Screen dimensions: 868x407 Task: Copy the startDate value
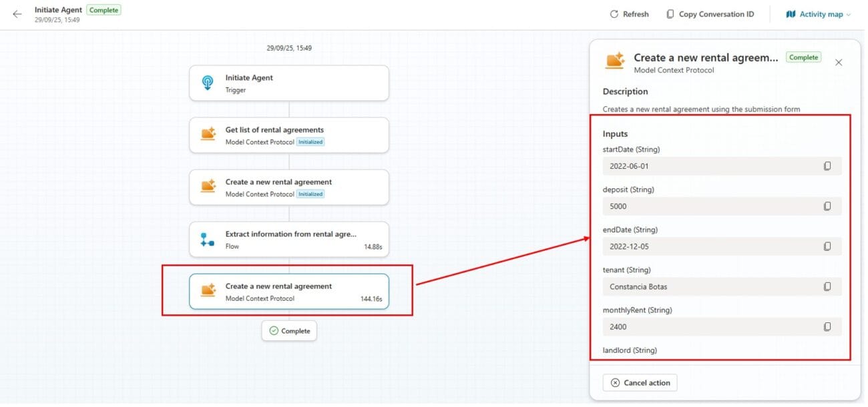click(827, 166)
